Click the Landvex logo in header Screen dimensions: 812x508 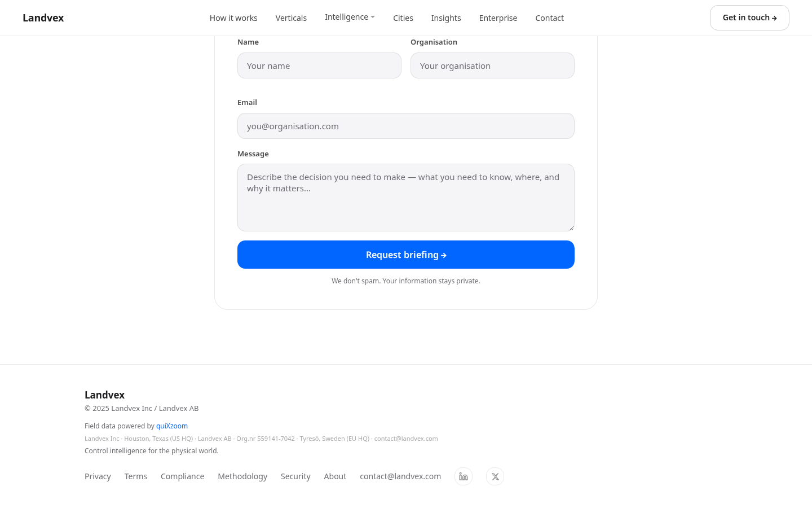pos(43,17)
